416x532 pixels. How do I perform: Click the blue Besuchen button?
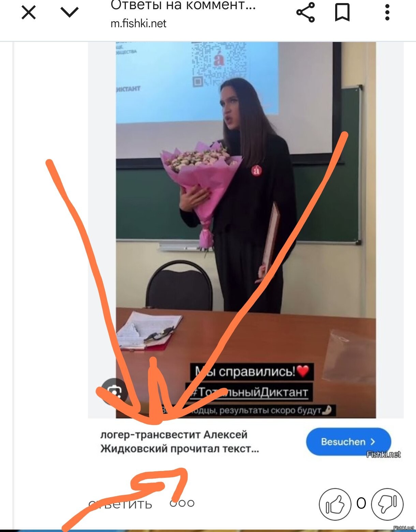[348, 442]
